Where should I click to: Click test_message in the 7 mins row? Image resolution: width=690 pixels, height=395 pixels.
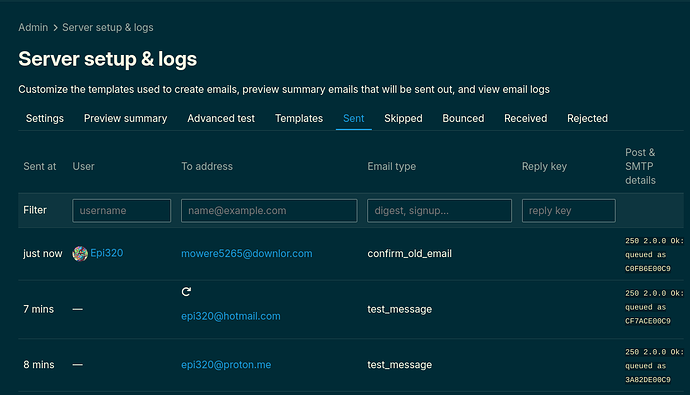tap(400, 309)
